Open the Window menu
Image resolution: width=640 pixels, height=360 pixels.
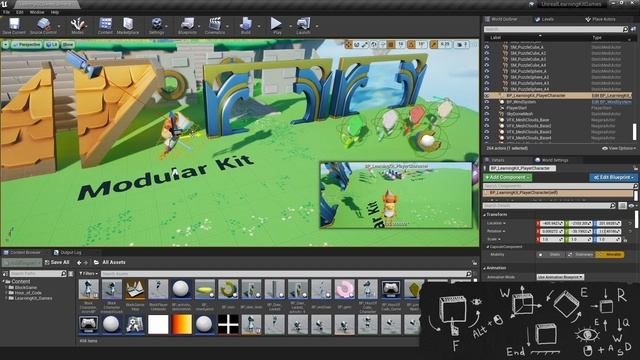37,12
